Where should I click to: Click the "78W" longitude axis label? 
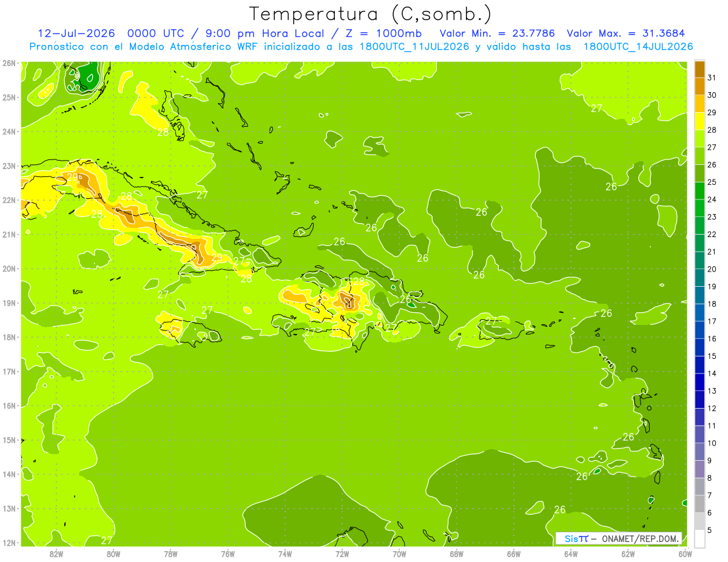[170, 554]
